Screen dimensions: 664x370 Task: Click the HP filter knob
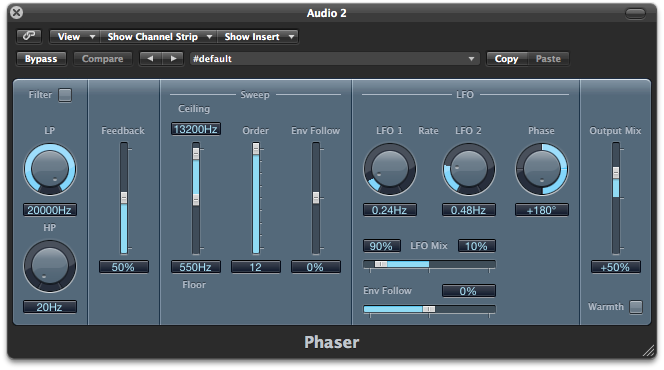click(50, 266)
